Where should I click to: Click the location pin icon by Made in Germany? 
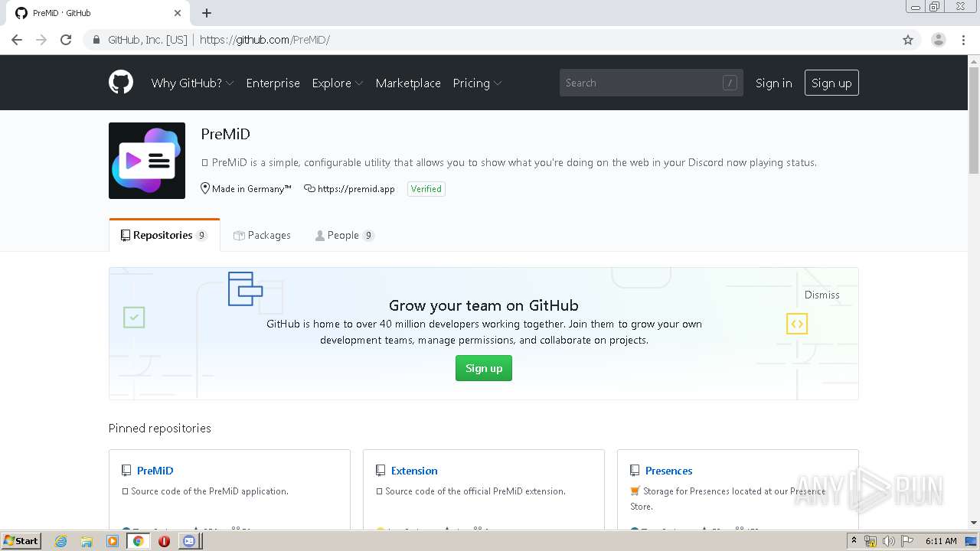[205, 188]
